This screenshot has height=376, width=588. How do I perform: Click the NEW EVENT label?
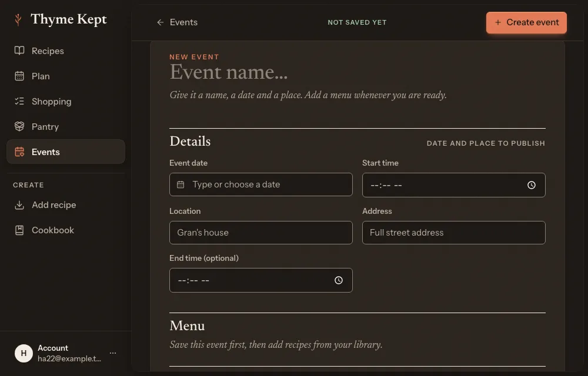pos(194,57)
